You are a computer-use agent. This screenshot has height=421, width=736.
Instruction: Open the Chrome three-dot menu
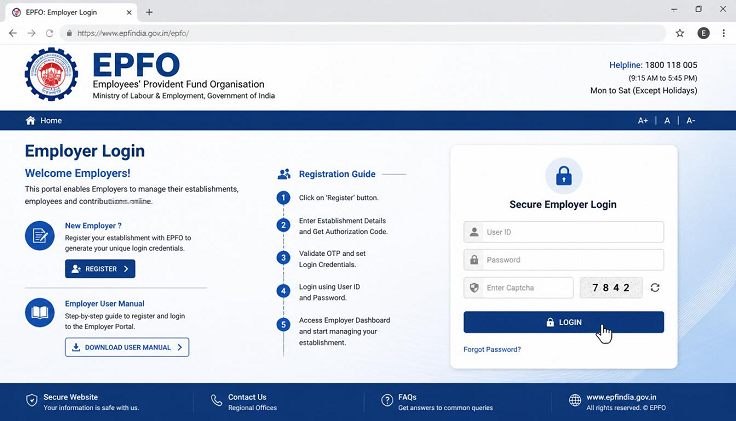click(x=723, y=33)
